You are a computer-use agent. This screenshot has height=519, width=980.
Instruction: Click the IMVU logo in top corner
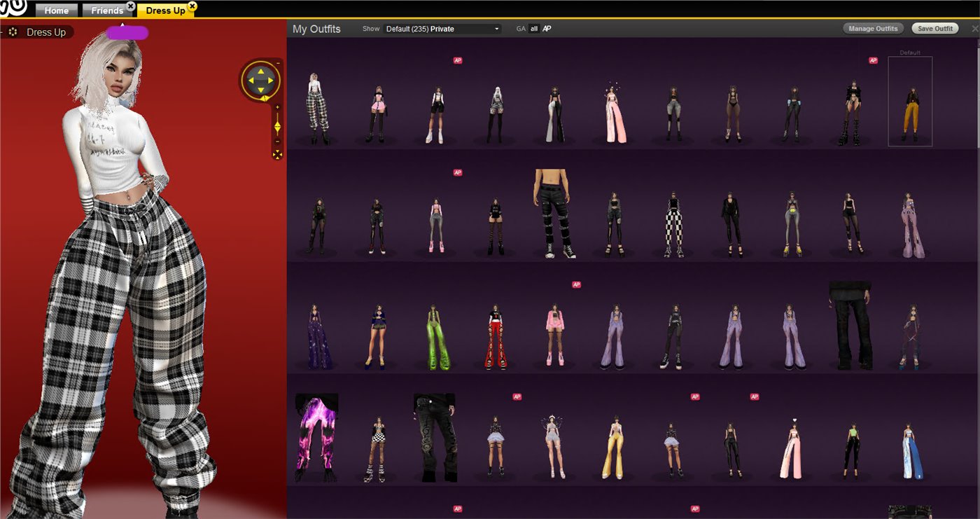(x=13, y=8)
